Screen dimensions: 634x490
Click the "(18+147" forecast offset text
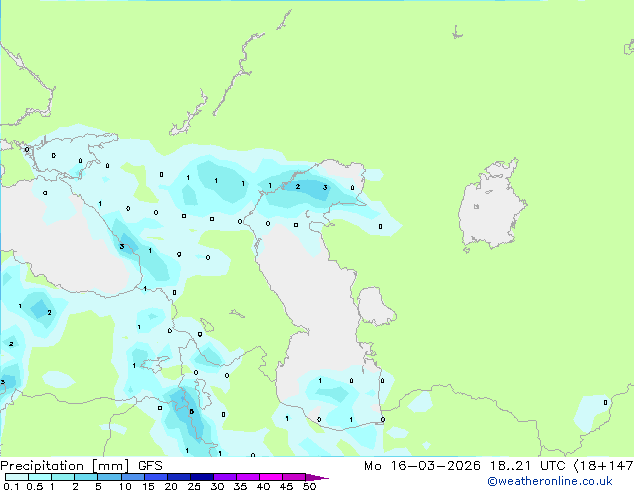click(x=604, y=466)
